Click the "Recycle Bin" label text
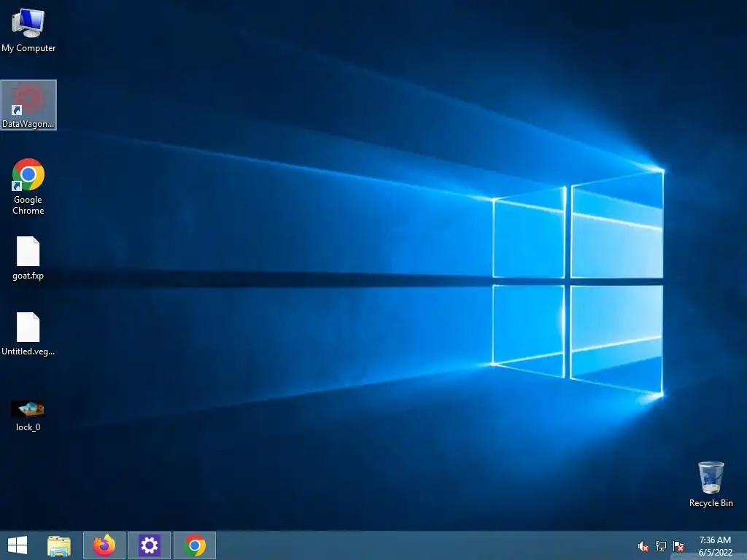The height and width of the screenshot is (560, 747). (711, 503)
